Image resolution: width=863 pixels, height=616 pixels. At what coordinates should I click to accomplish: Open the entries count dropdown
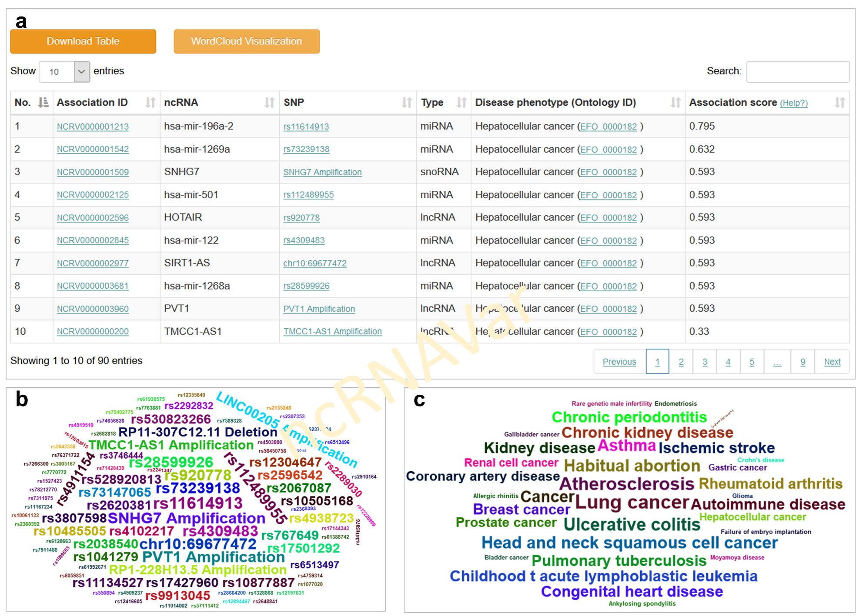tap(81, 72)
